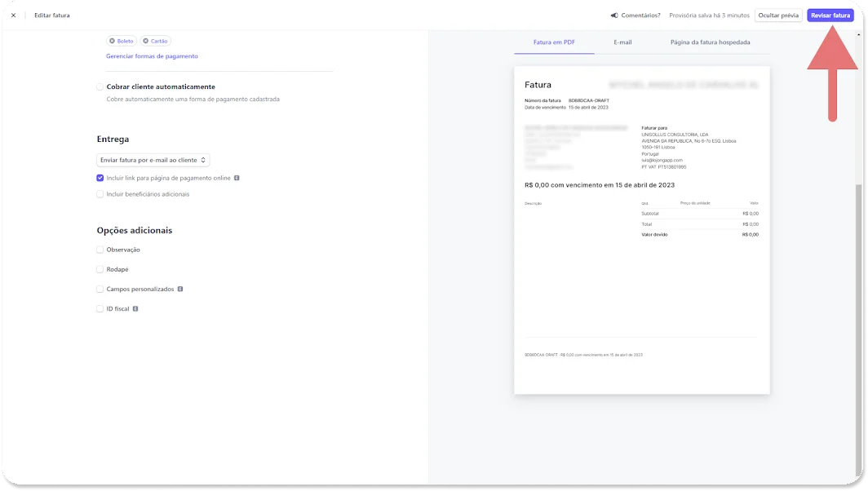Open the Enviar fatura por e-mail dropdown
This screenshot has height=491, width=868.
point(153,160)
